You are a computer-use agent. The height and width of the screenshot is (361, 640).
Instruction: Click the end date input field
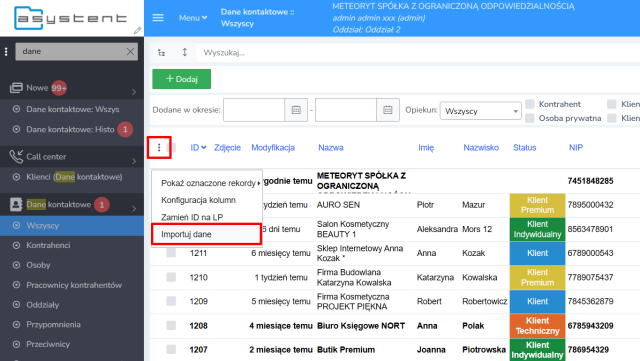[346, 110]
